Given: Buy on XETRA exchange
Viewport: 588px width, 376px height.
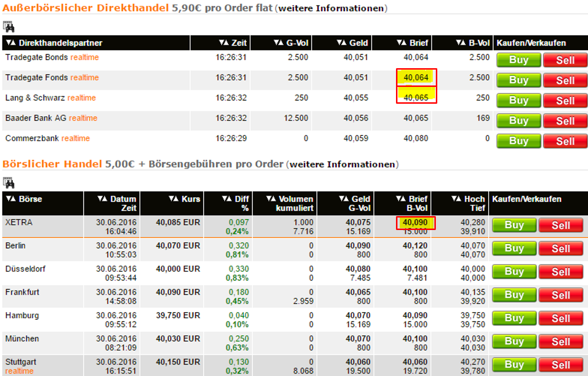Looking at the screenshot, I should (514, 225).
